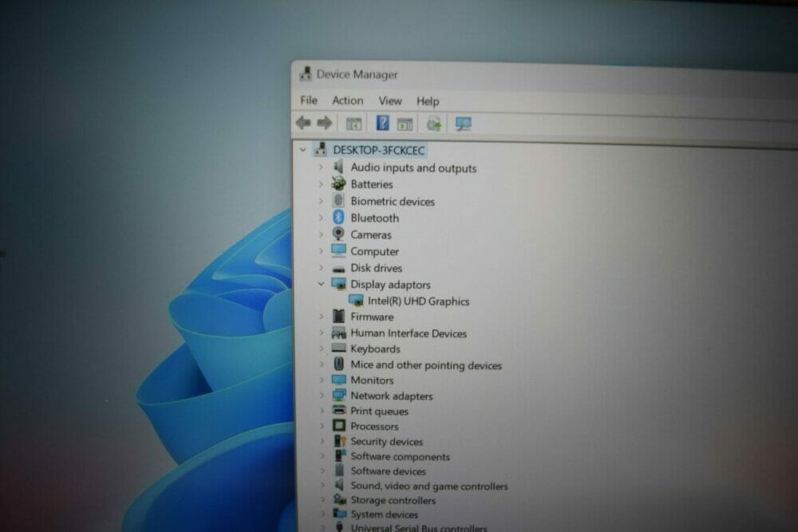Click Show/Hide Console Tree toolbar icon

pos(354,124)
